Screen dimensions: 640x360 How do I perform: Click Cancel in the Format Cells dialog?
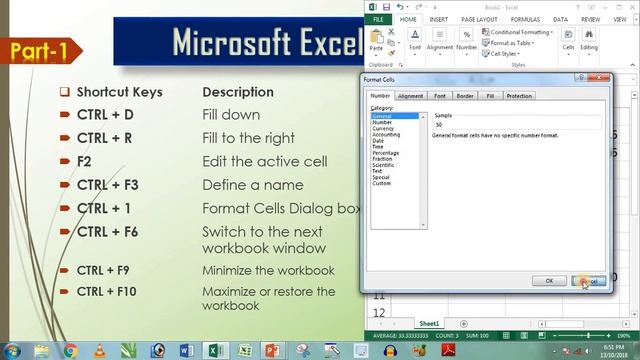pyautogui.click(x=589, y=281)
